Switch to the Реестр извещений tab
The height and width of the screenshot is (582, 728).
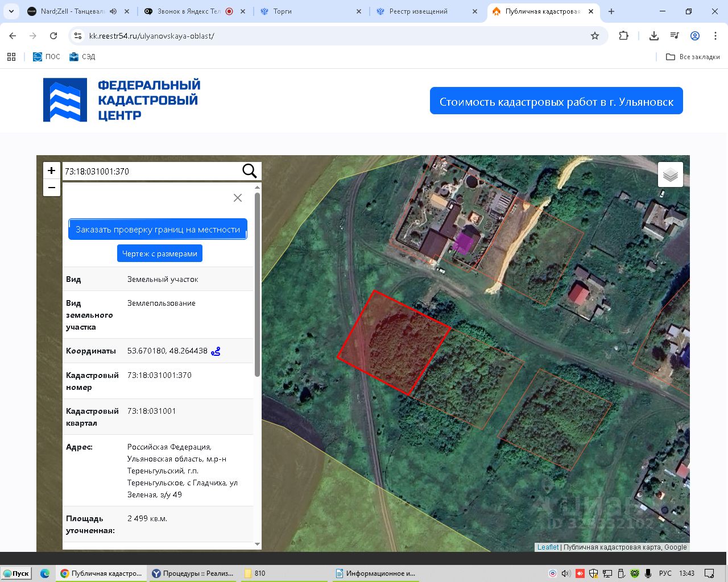click(421, 11)
